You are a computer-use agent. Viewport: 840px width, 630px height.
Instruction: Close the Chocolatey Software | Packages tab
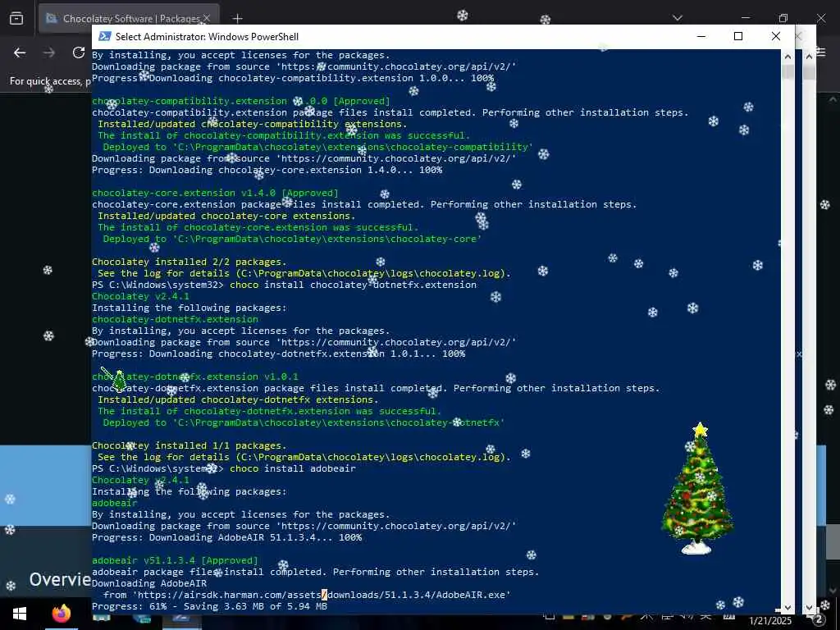pos(206,19)
